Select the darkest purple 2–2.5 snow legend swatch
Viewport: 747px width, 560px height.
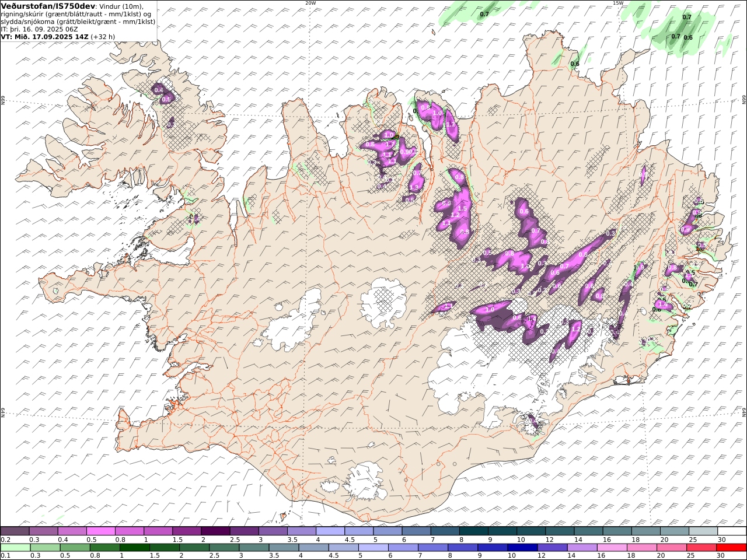pos(215,531)
